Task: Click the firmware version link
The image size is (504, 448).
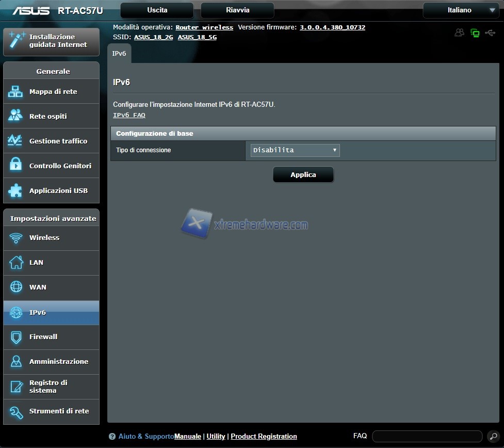Action: (332, 27)
